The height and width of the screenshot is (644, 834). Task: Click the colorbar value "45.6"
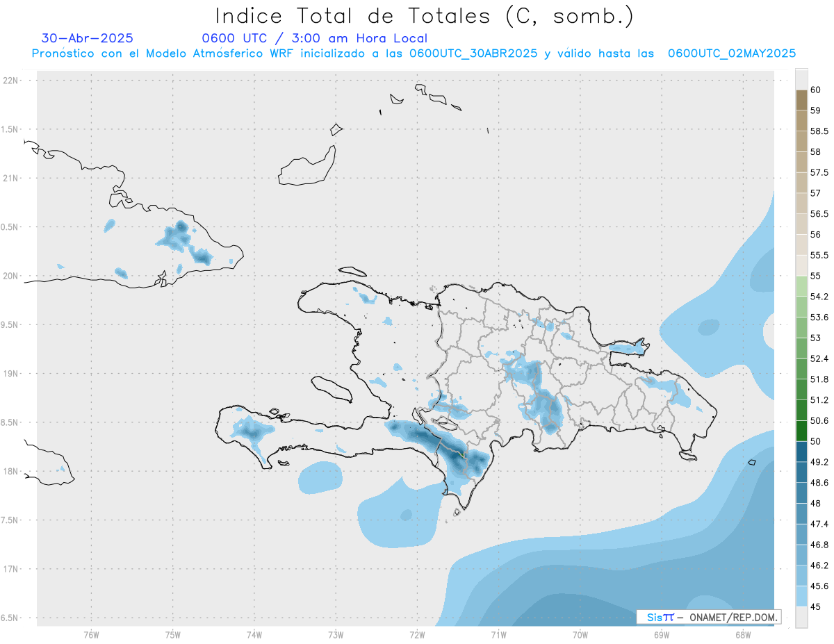coord(819,586)
